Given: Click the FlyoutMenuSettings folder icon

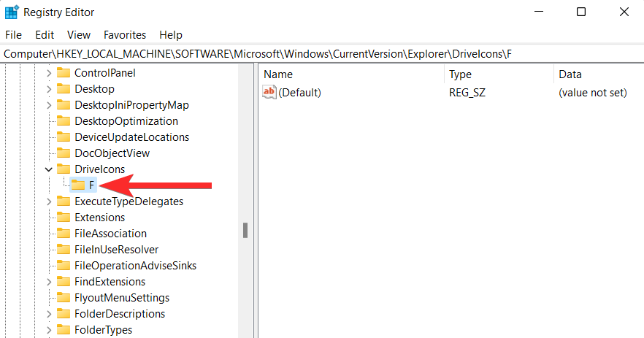Looking at the screenshot, I should (64, 298).
